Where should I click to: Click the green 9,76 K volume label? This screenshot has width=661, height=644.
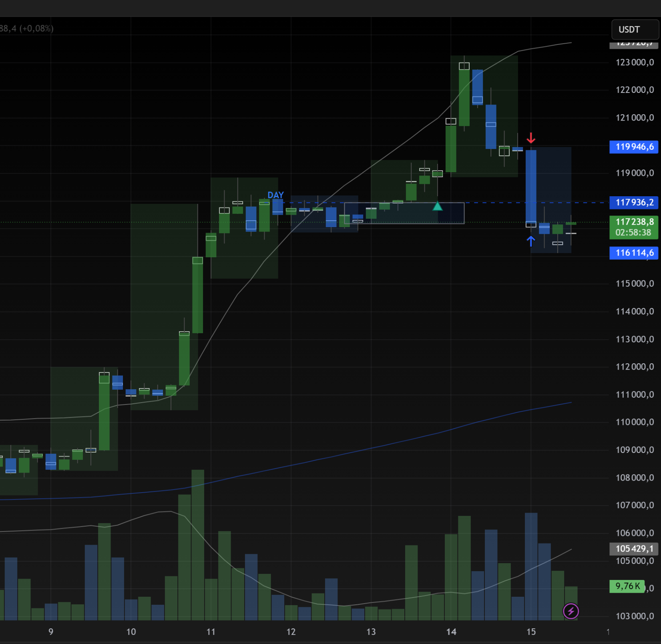pos(627,586)
